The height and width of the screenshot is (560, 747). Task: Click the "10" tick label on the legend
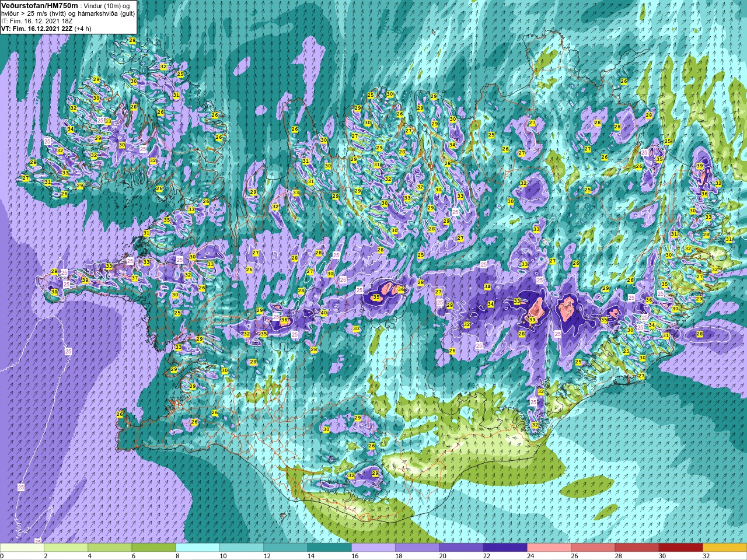click(222, 556)
